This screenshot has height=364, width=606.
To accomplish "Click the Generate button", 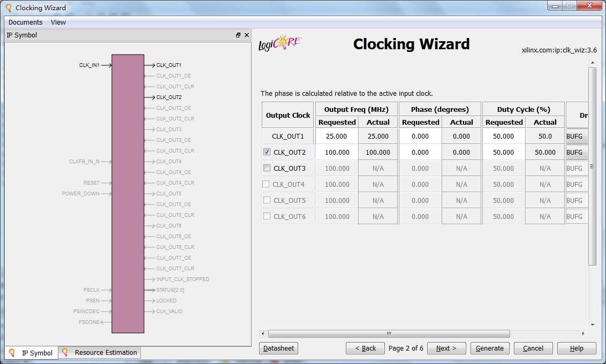I will 490,348.
